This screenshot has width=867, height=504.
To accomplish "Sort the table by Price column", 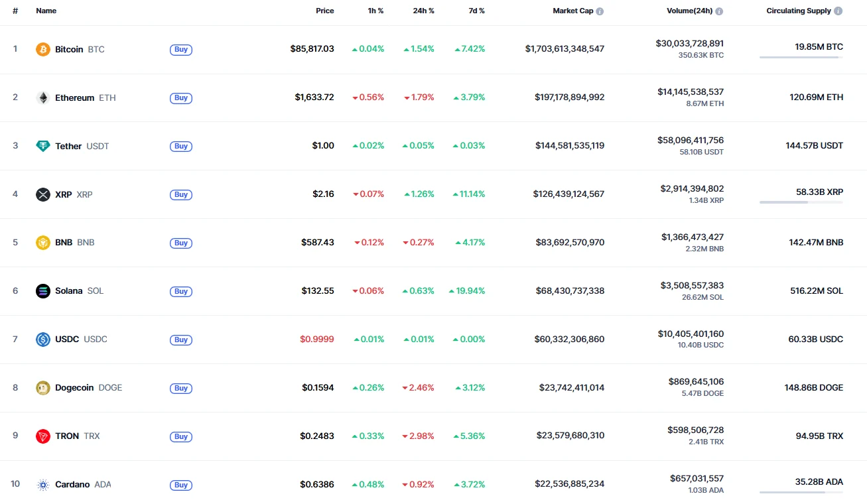I will click(324, 11).
